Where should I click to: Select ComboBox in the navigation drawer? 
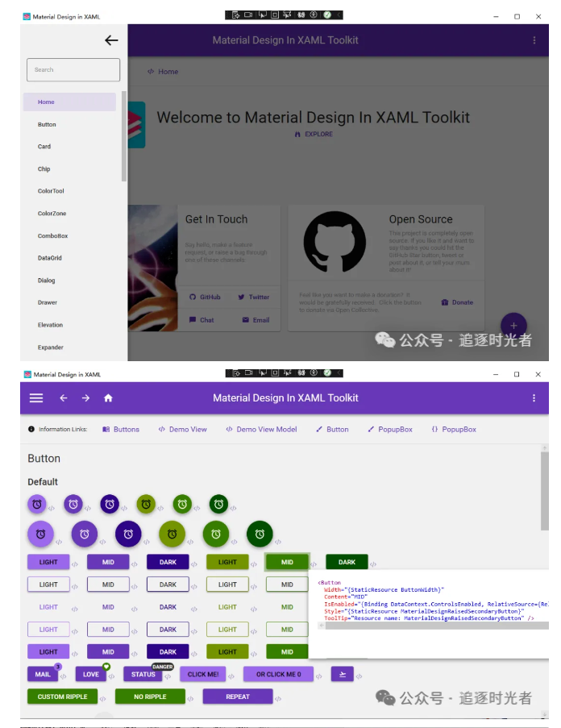(69, 236)
